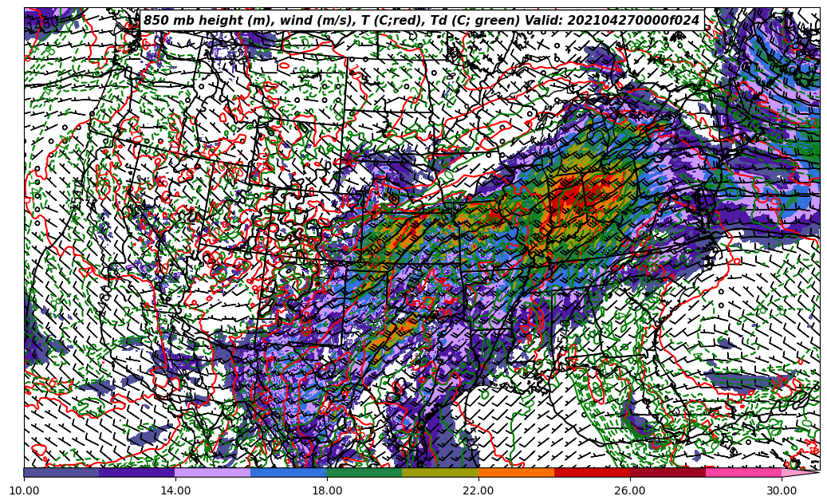Pick the magenta-pink 28–30 colorbar segment
827x504 pixels.
coord(744,472)
